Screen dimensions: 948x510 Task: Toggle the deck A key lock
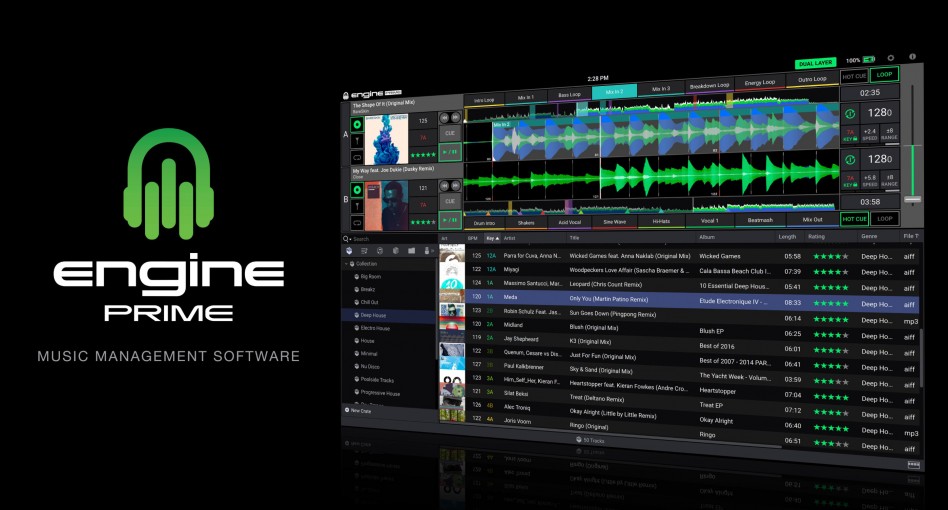tap(850, 135)
